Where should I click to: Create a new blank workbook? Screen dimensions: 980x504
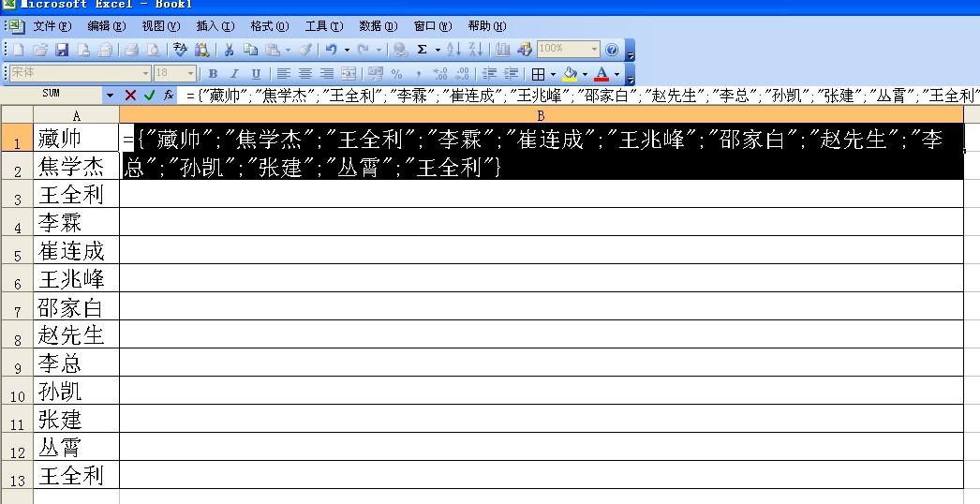[19, 50]
